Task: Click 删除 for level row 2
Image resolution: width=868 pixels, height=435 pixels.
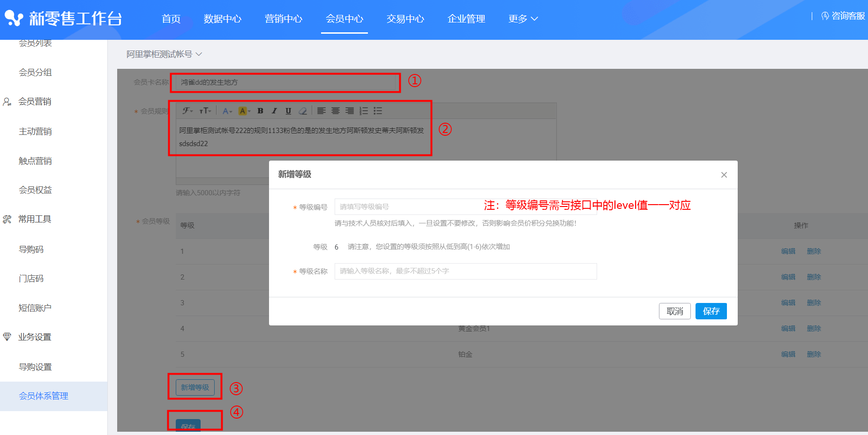Action: point(814,277)
